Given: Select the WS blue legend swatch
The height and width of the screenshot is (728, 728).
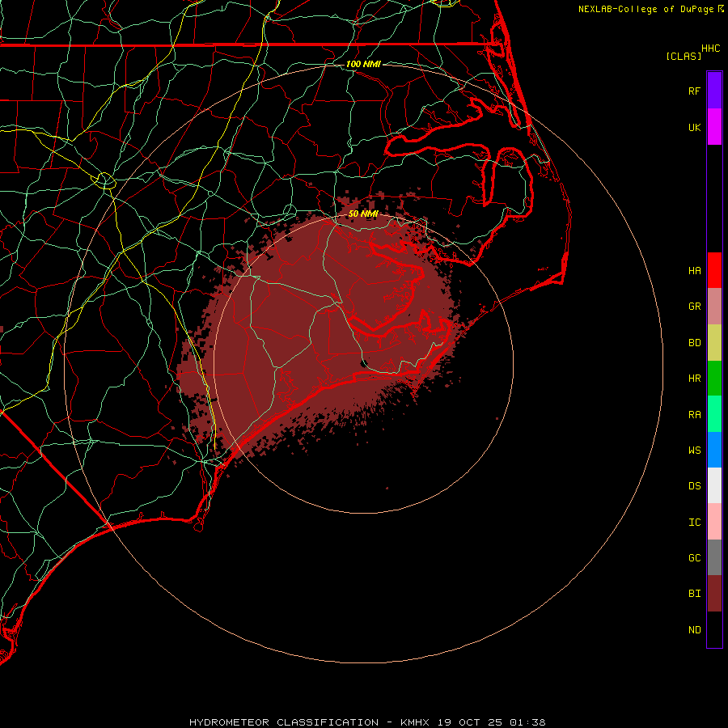Looking at the screenshot, I should [x=714, y=450].
